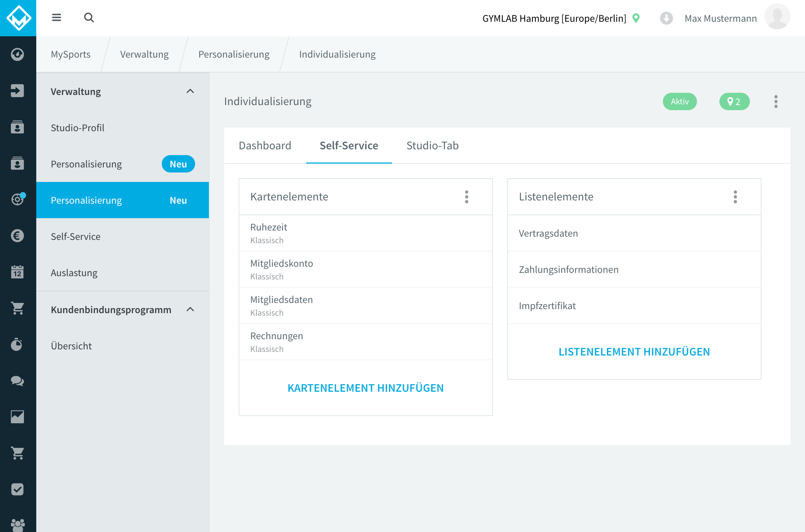
Task: Open the euro finance sidebar icon
Action: coord(17,236)
